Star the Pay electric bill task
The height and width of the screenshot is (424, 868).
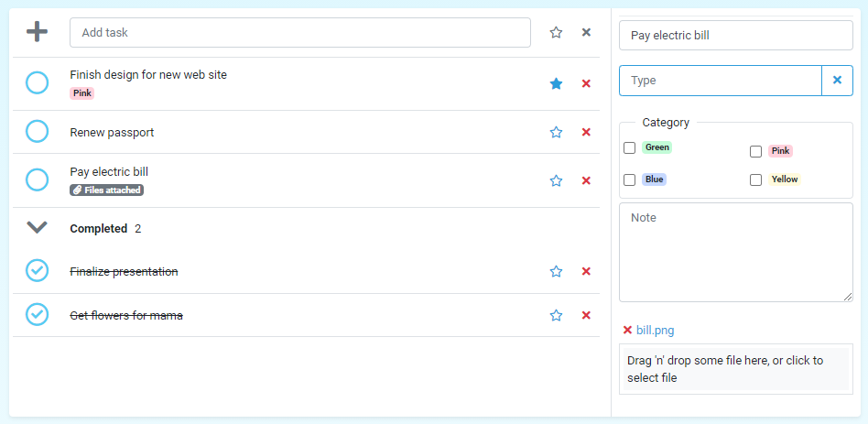[x=556, y=180]
